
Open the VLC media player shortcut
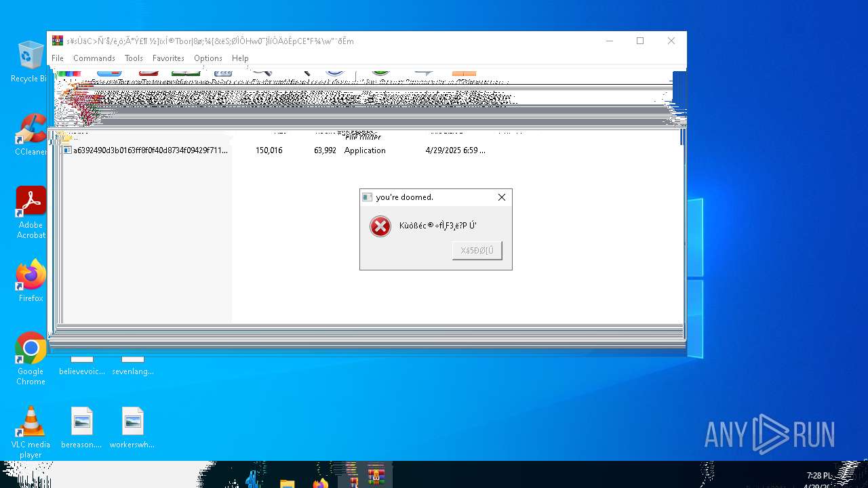(x=31, y=432)
